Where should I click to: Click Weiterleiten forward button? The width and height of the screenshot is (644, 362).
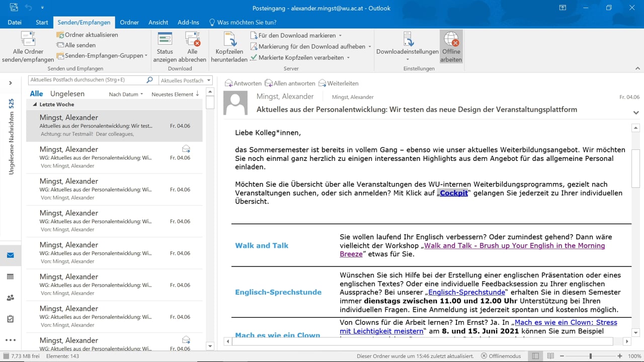click(x=338, y=83)
